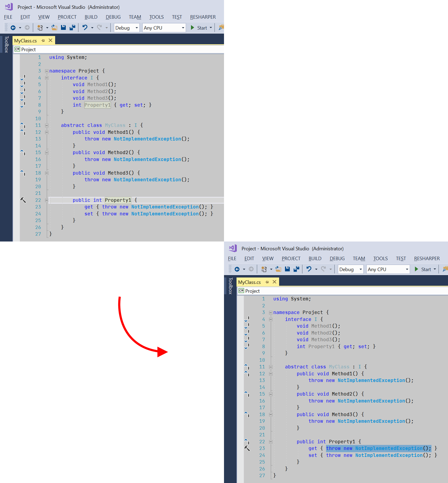The image size is (448, 483).
Task: Click 'using System;' in bottom window
Action: [292, 299]
